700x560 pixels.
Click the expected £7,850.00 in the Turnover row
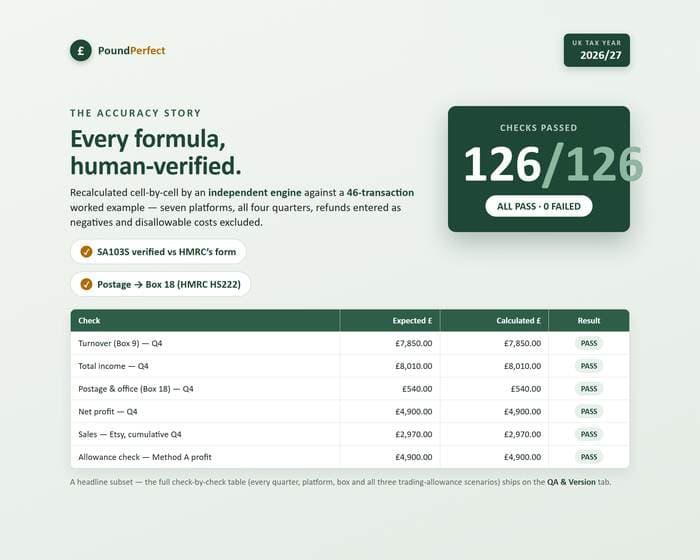pos(413,343)
